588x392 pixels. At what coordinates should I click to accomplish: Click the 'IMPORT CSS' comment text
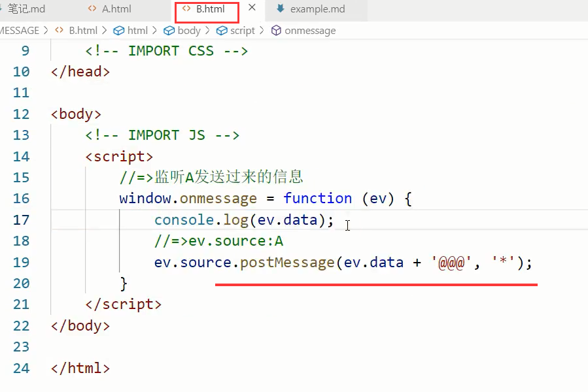(171, 50)
